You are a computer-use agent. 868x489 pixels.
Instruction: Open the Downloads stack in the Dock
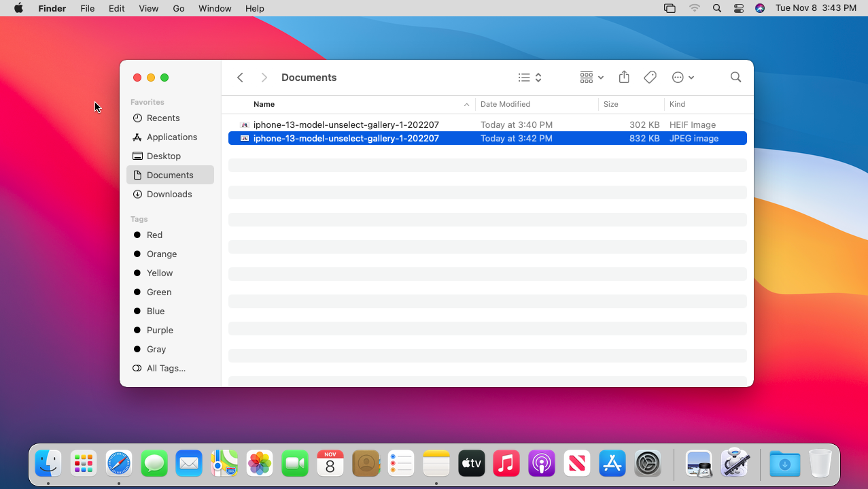pyautogui.click(x=785, y=464)
